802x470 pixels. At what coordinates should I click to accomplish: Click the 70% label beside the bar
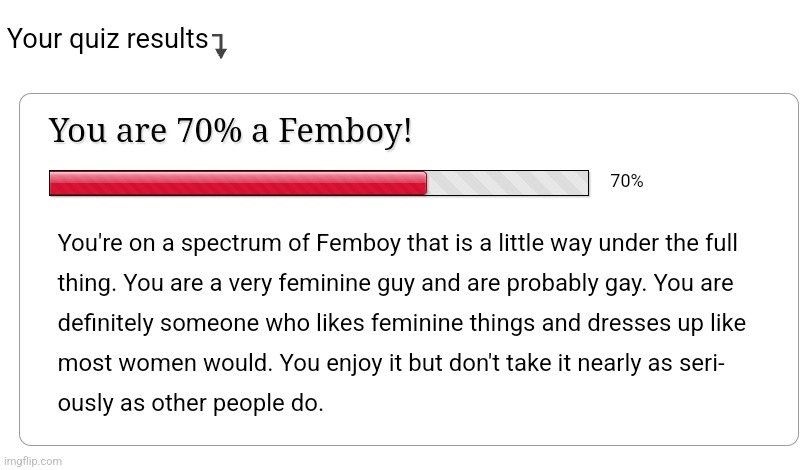(x=627, y=181)
